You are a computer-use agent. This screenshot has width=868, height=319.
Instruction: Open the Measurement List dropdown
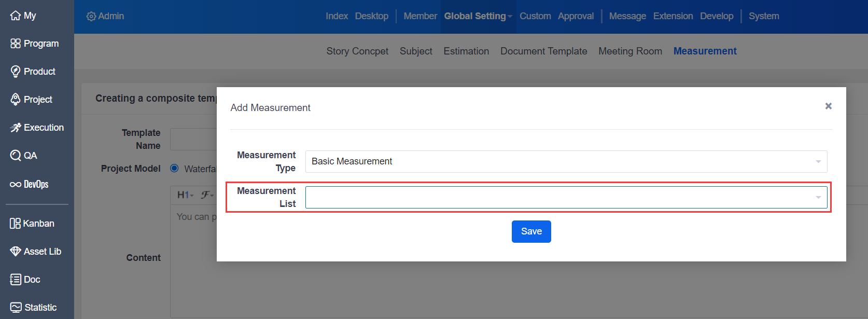pyautogui.click(x=566, y=198)
